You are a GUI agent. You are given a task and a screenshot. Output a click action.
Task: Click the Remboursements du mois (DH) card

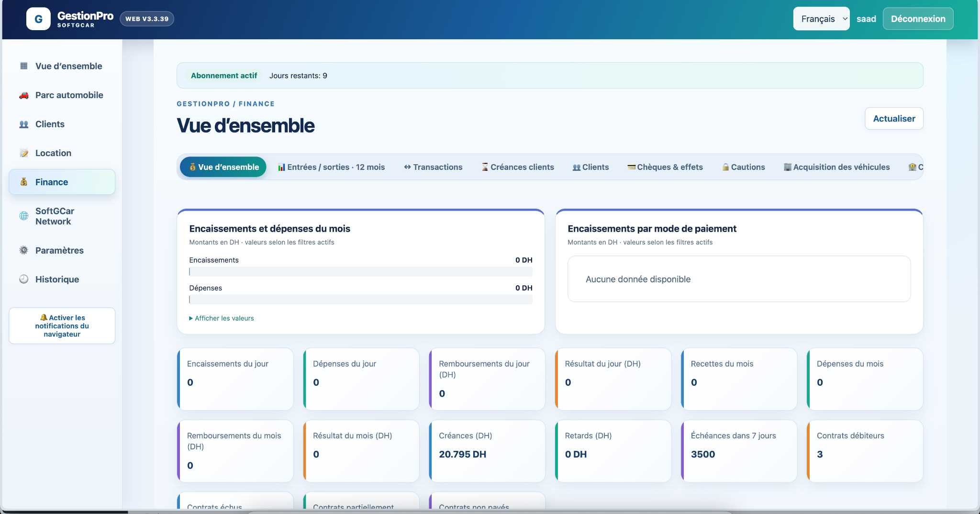pyautogui.click(x=235, y=451)
